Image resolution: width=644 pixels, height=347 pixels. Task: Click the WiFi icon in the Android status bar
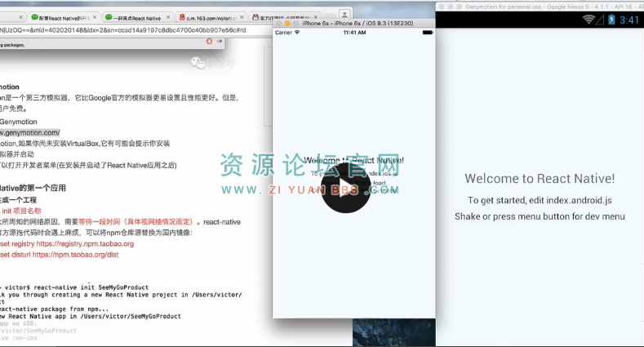point(589,20)
